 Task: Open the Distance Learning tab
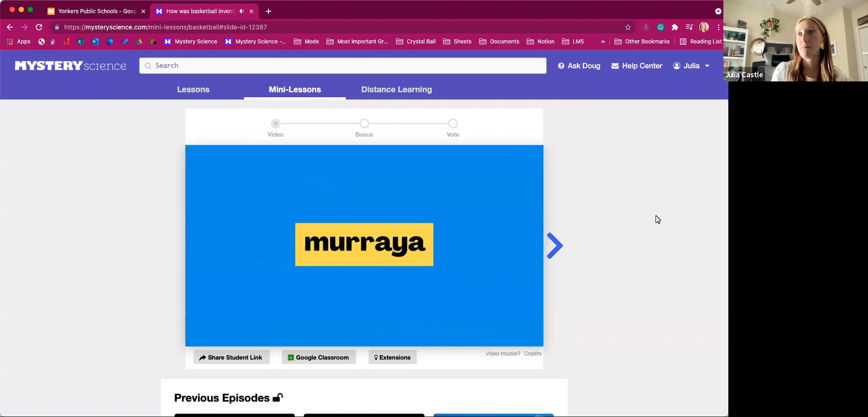click(x=396, y=89)
